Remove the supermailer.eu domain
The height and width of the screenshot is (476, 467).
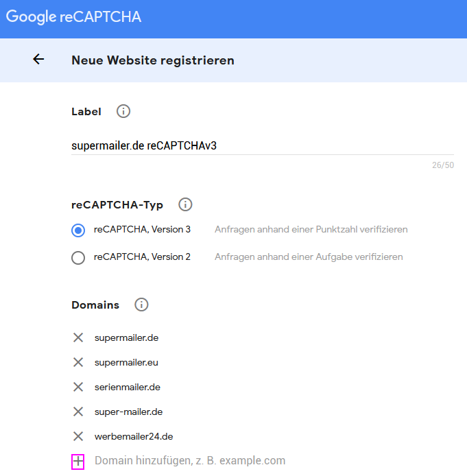(78, 362)
